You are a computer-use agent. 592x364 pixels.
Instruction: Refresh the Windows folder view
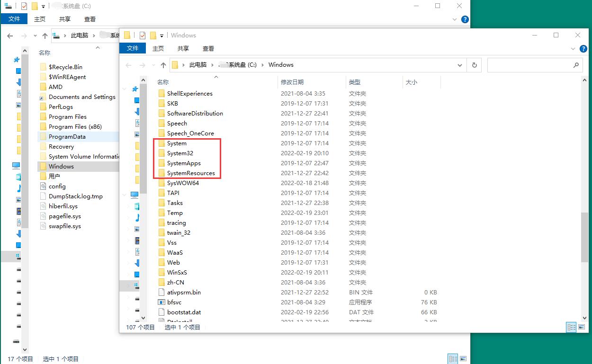coord(474,65)
